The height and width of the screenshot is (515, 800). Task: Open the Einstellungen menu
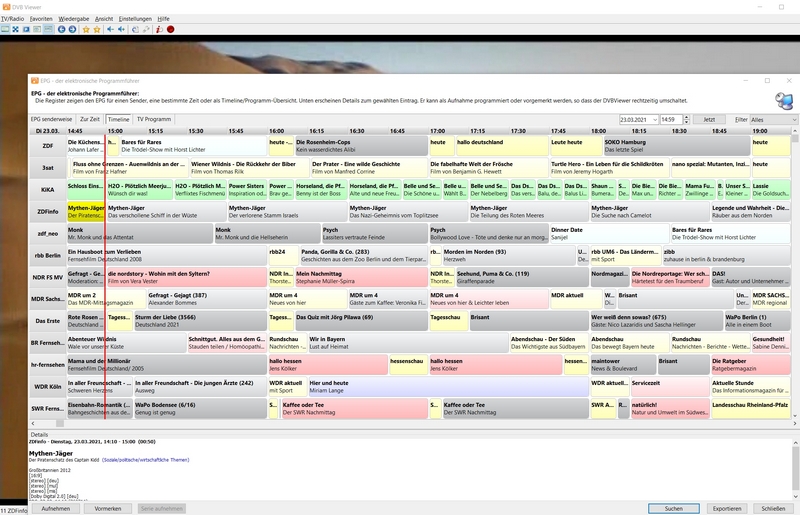[x=135, y=18]
